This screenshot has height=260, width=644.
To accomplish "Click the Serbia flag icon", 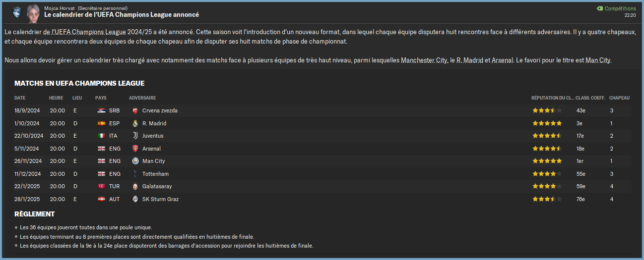I will (x=101, y=110).
